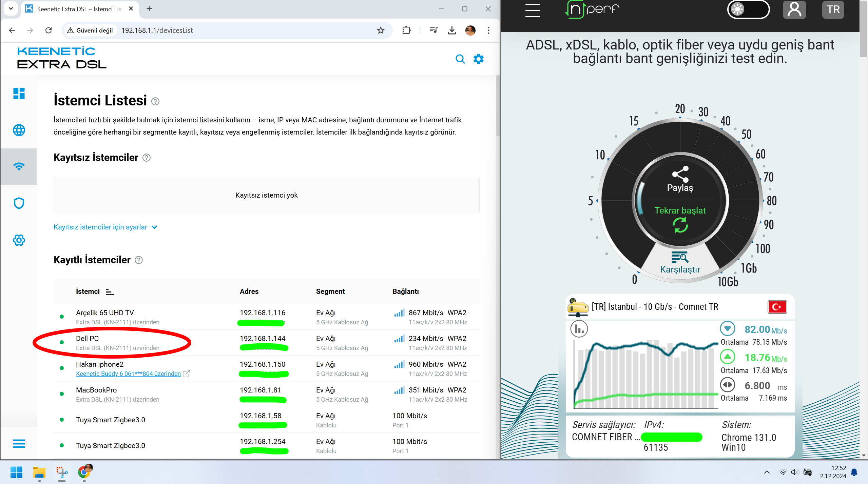The width and height of the screenshot is (868, 484).
Task: Open nPerf user account icon
Action: (794, 9)
